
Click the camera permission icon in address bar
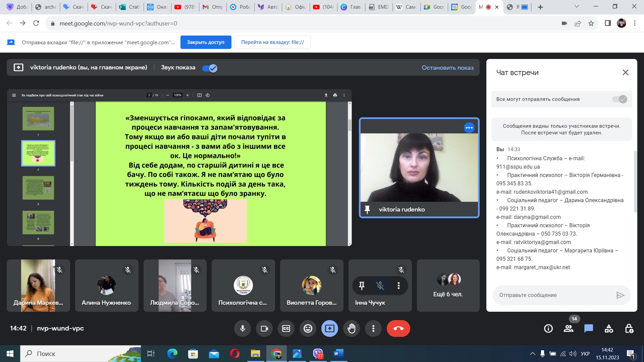click(564, 23)
